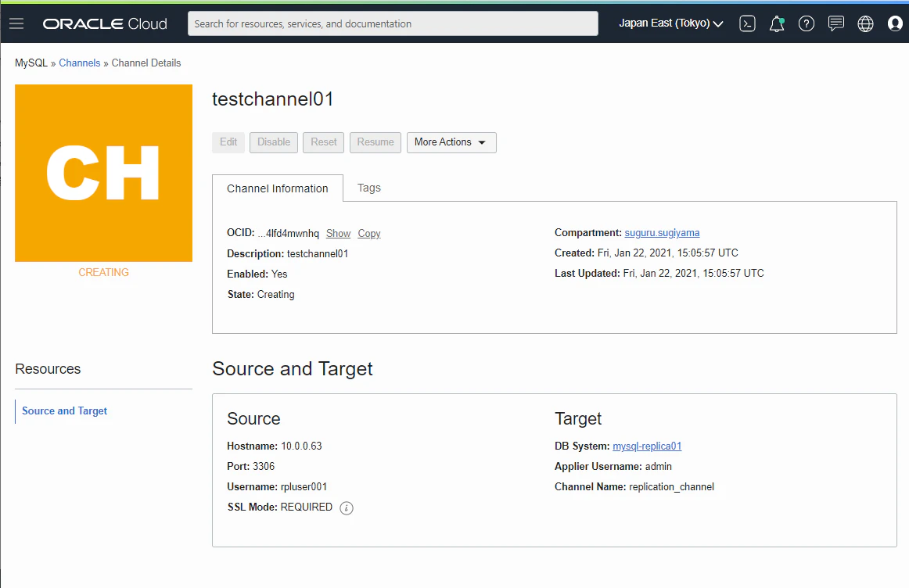Select Source and Target under Resources
The height and width of the screenshot is (588, 909).
pos(64,411)
